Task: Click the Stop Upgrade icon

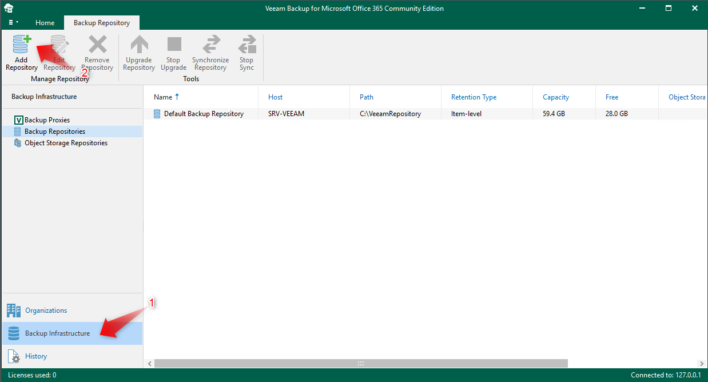Action: coord(174,44)
